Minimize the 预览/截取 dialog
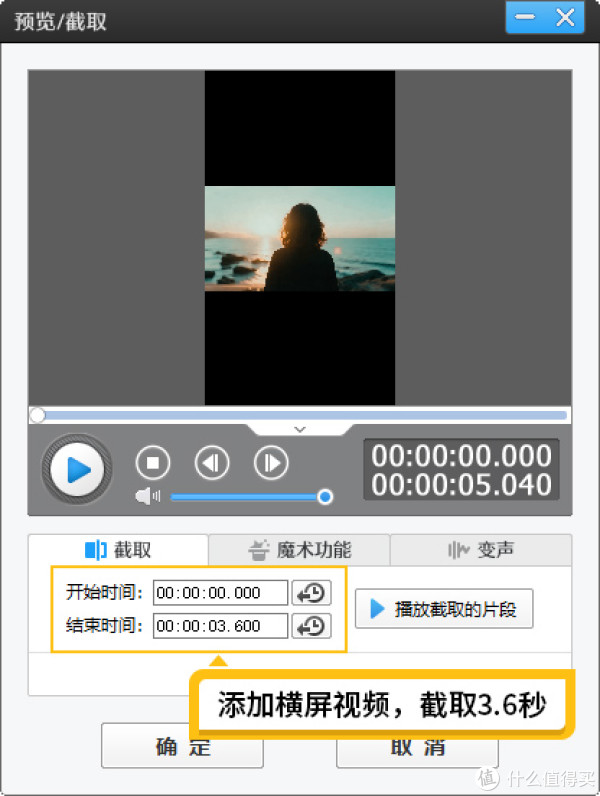 (525, 17)
